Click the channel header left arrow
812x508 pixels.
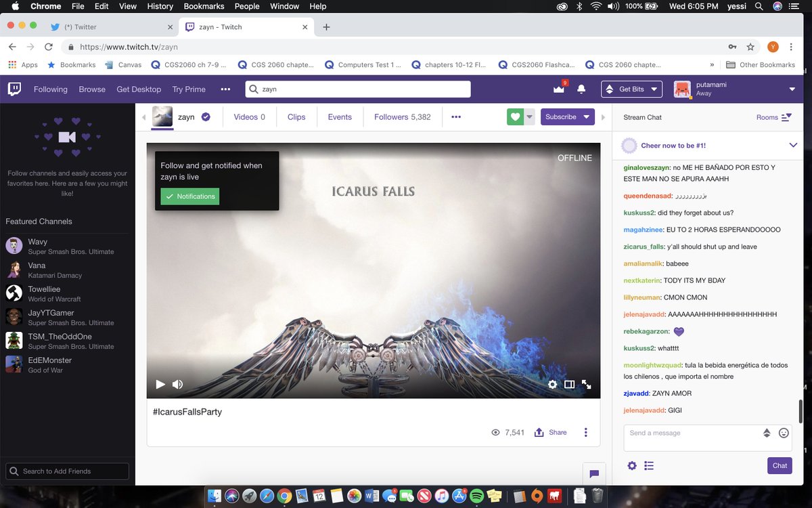click(143, 117)
